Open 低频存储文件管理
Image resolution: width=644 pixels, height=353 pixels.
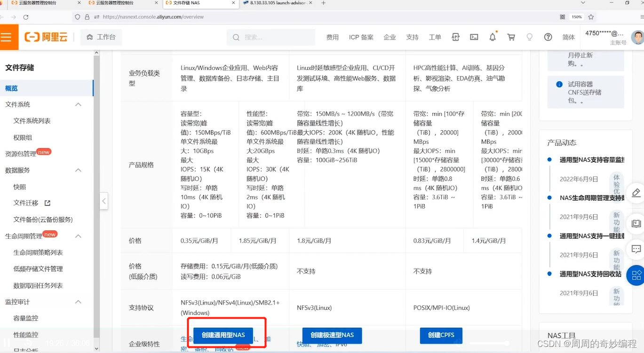pyautogui.click(x=38, y=269)
